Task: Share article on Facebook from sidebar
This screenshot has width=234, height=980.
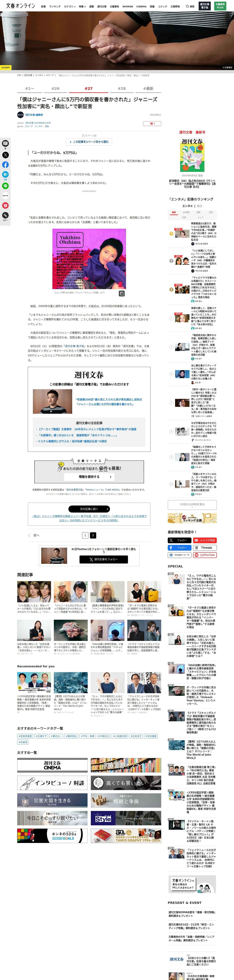Action: tap(5, 165)
